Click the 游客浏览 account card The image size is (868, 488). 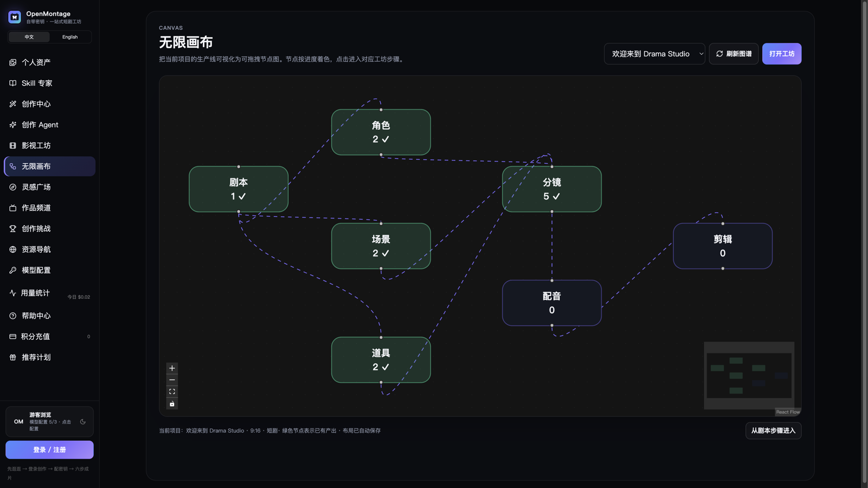[49, 421]
